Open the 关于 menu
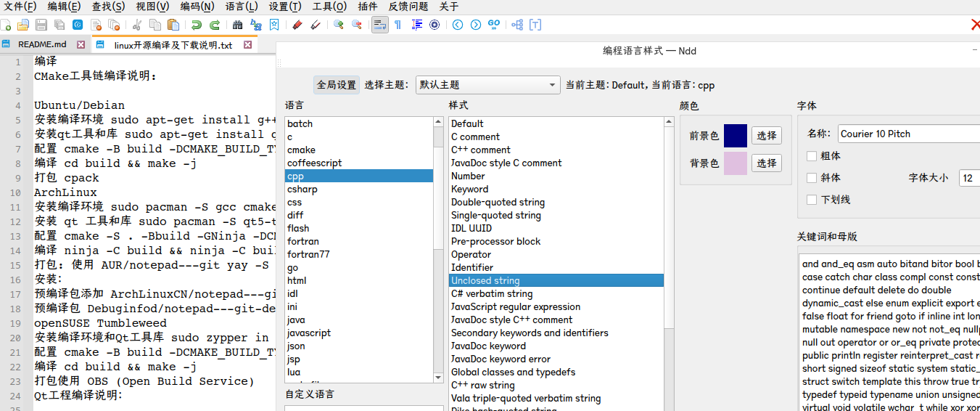 (449, 7)
